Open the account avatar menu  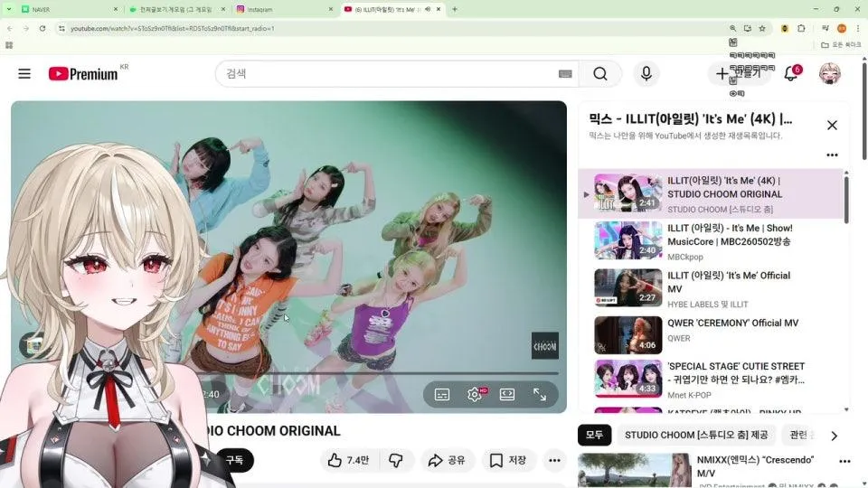click(x=829, y=73)
